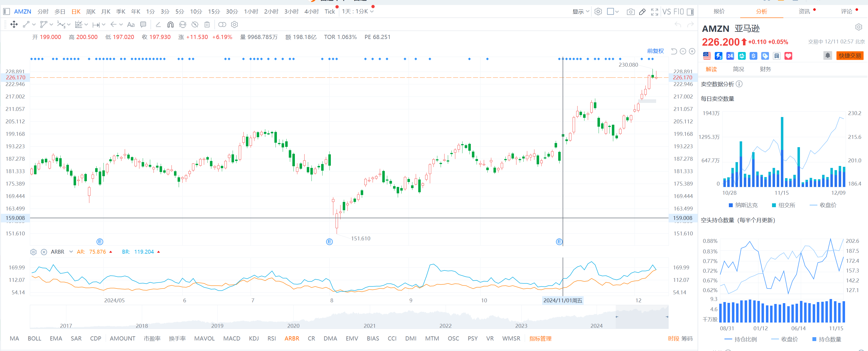Screen dimensions: 868x351
Task: Select the magnet snap drawing tool
Action: pyautogui.click(x=170, y=25)
